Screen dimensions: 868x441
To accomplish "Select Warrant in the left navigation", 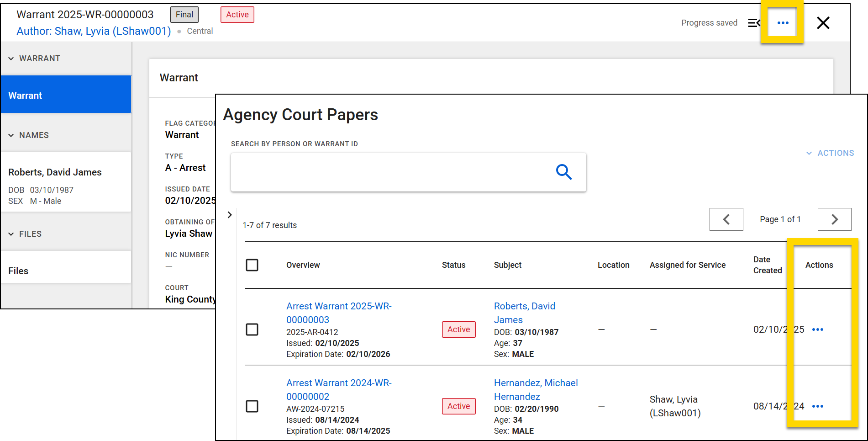I will point(26,95).
